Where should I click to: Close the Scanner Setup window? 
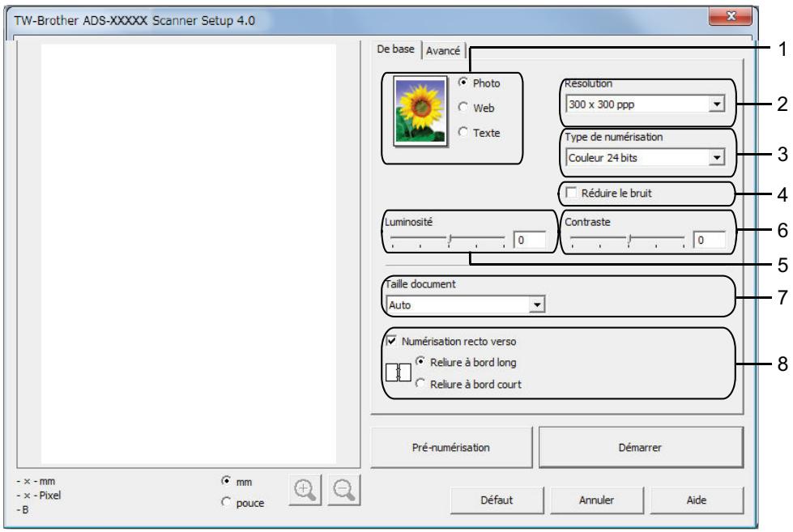tap(731, 17)
